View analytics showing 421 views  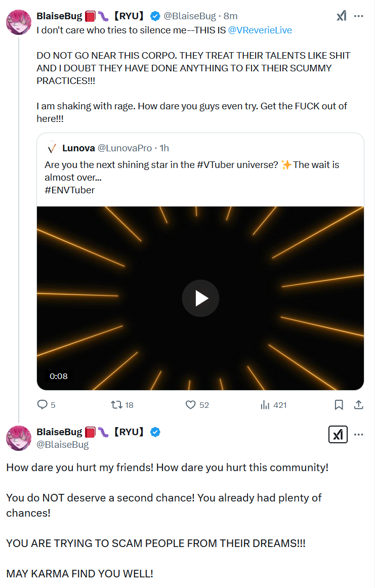click(265, 405)
